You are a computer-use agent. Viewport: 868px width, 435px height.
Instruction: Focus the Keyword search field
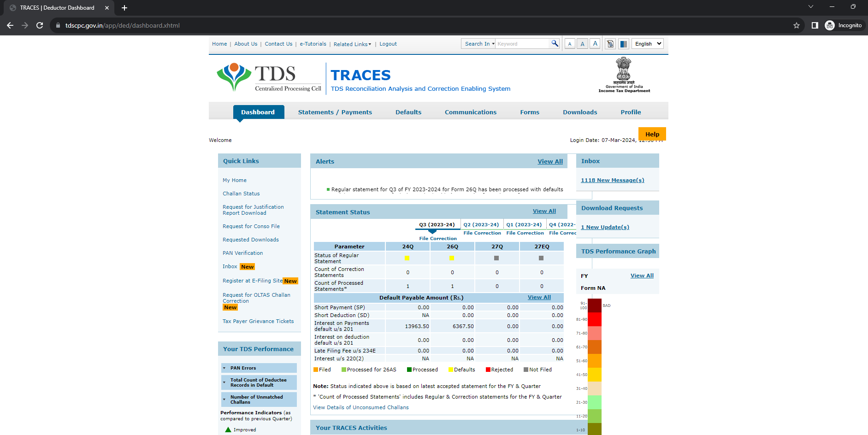(523, 44)
